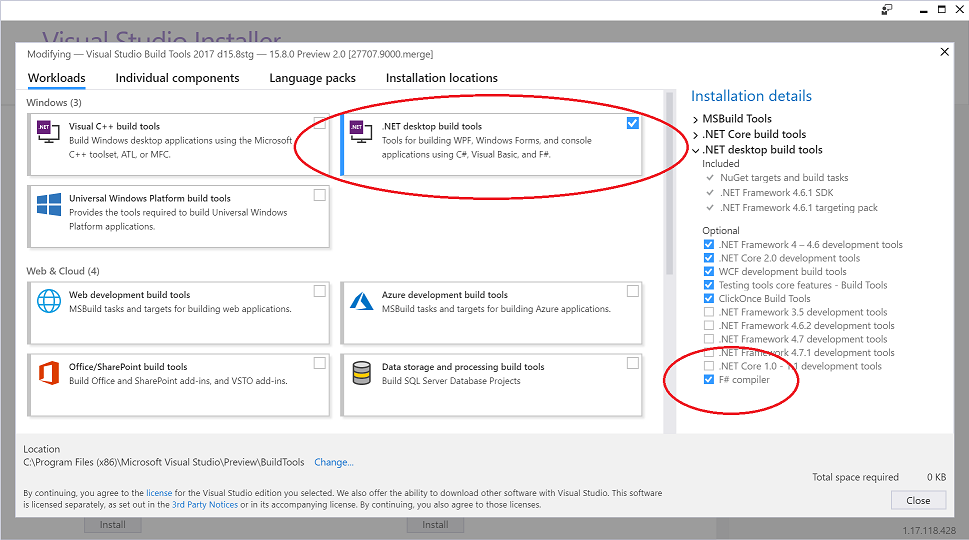Close the Modifying dialog with X

coord(944,52)
